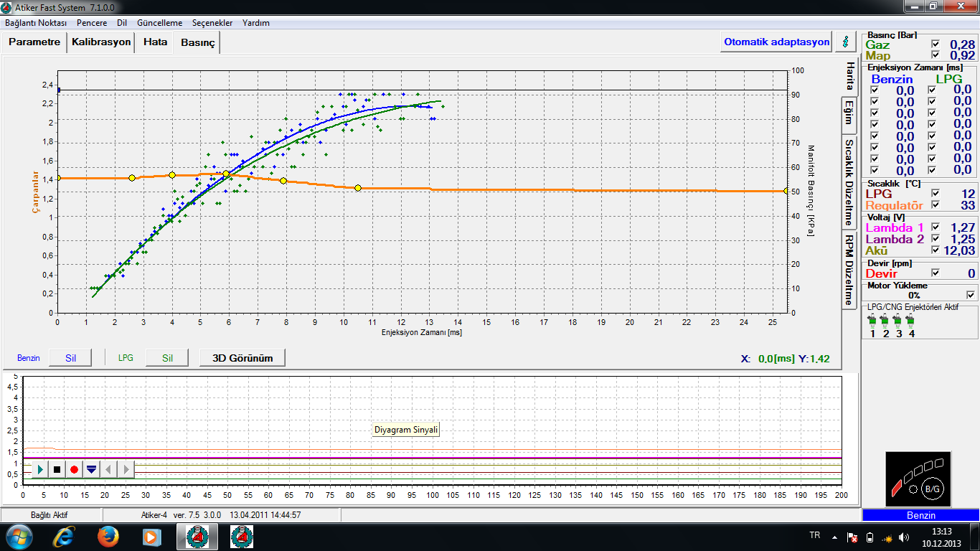Toggle the Gaz pressure checkbox

(x=935, y=44)
